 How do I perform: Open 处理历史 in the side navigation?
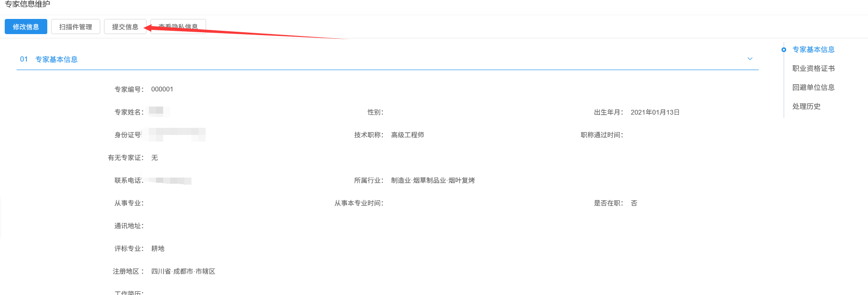pyautogui.click(x=806, y=107)
